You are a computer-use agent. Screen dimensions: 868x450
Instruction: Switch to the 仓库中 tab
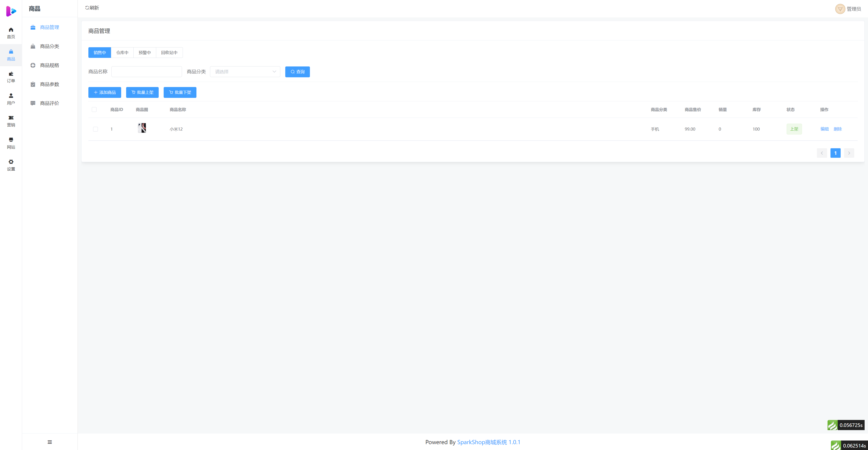click(x=122, y=52)
